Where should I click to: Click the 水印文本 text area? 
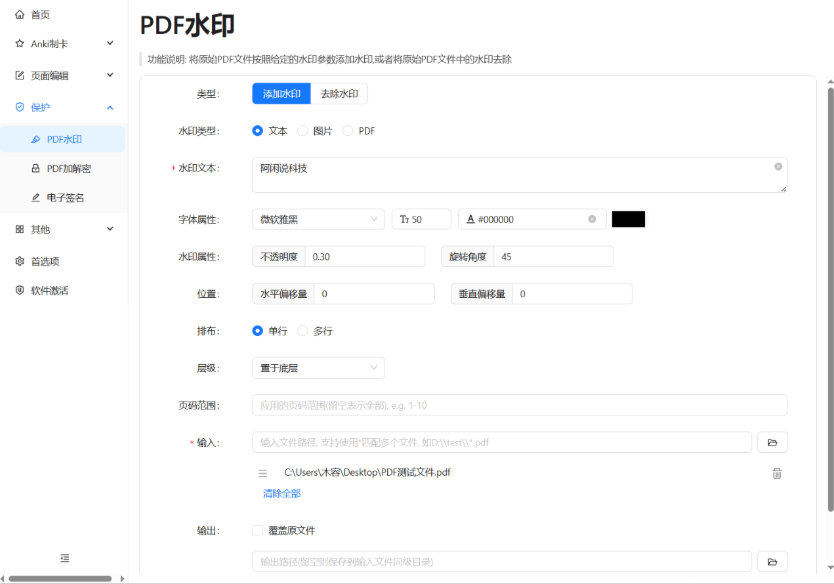[x=520, y=175]
